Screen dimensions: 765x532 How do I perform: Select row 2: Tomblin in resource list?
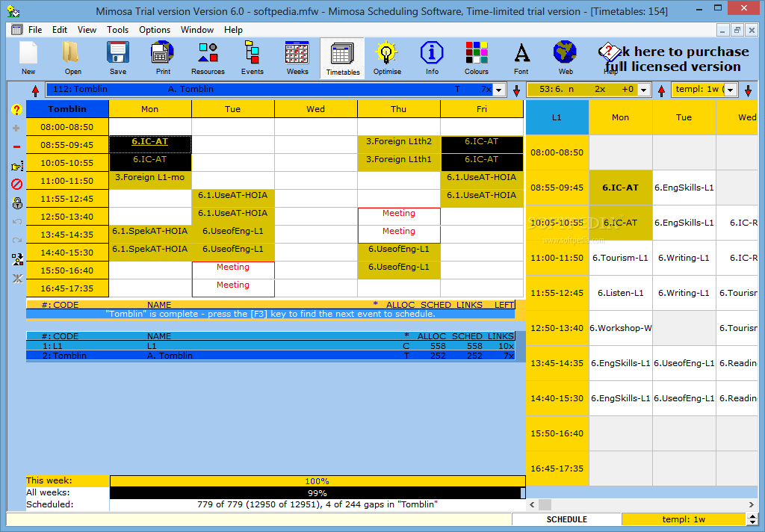[x=270, y=356]
